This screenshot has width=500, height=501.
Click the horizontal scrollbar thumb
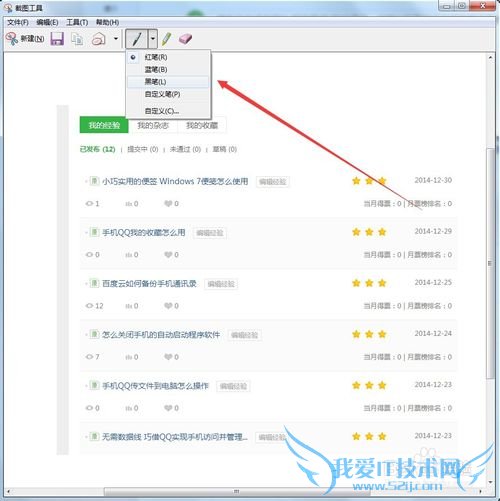pyautogui.click(x=237, y=491)
